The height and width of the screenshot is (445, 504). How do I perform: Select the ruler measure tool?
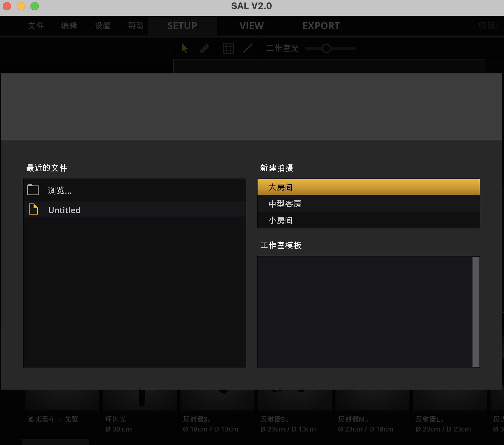click(x=204, y=48)
